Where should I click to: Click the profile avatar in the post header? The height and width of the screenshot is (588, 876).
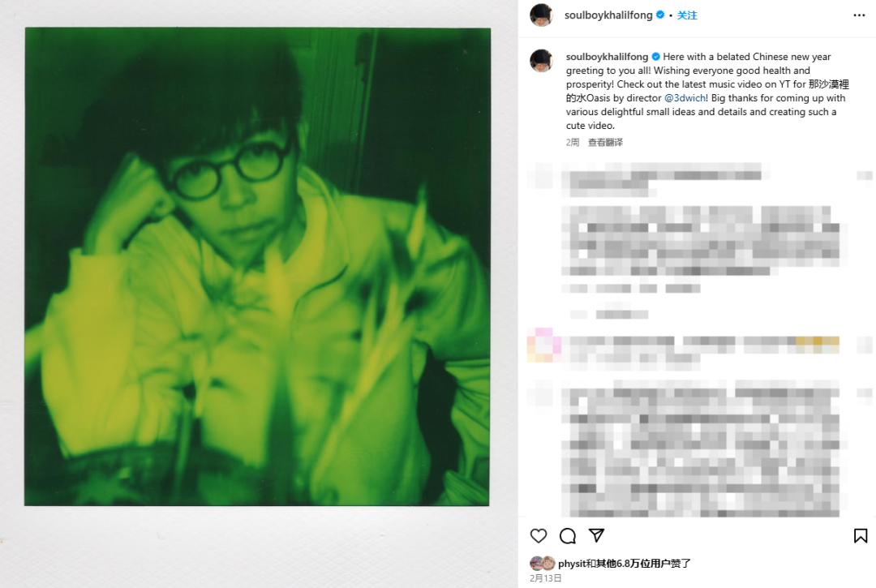click(x=541, y=15)
